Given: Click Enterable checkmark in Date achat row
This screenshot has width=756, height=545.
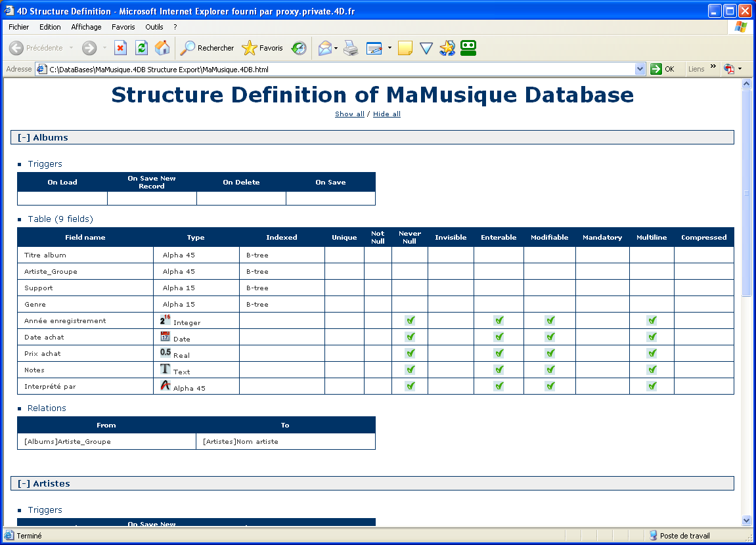Looking at the screenshot, I should [x=499, y=337].
